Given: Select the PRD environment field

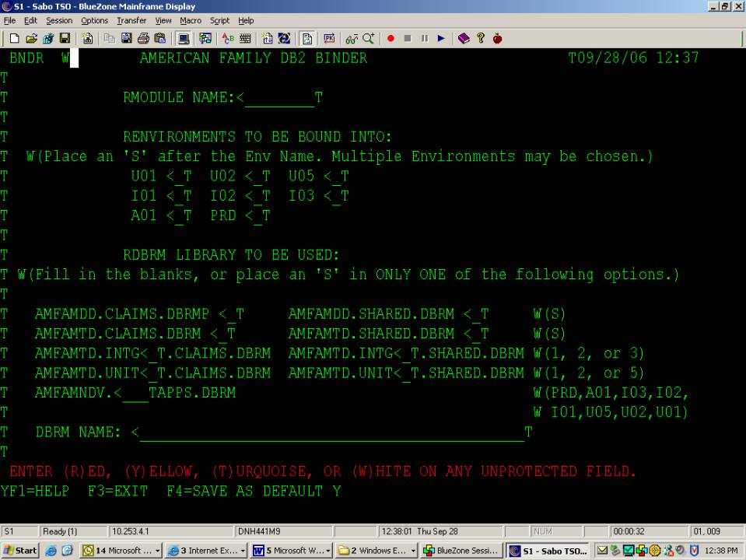Looking at the screenshot, I should pyautogui.click(x=258, y=216).
